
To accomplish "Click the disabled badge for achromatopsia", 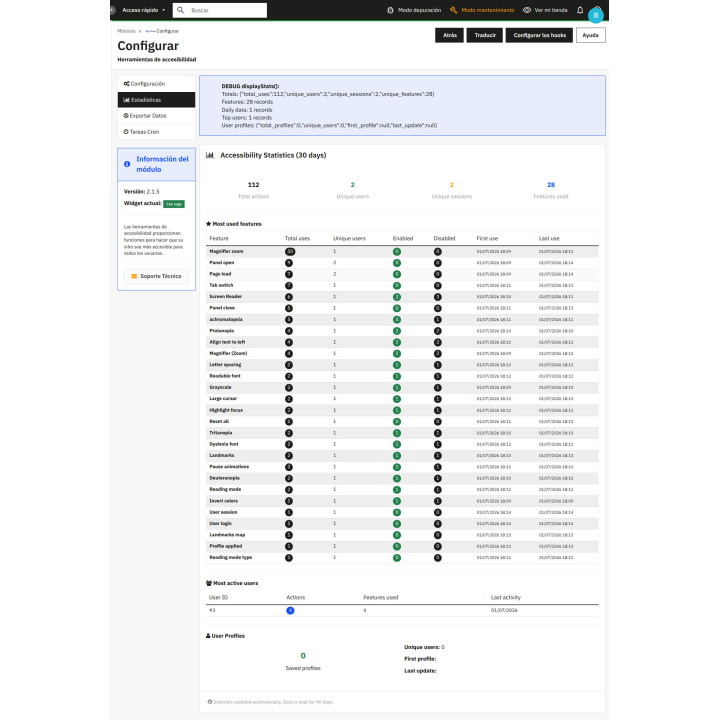I will click(x=438, y=320).
